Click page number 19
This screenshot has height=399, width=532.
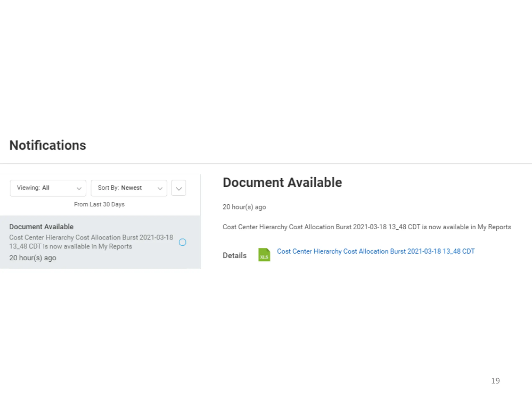click(495, 381)
